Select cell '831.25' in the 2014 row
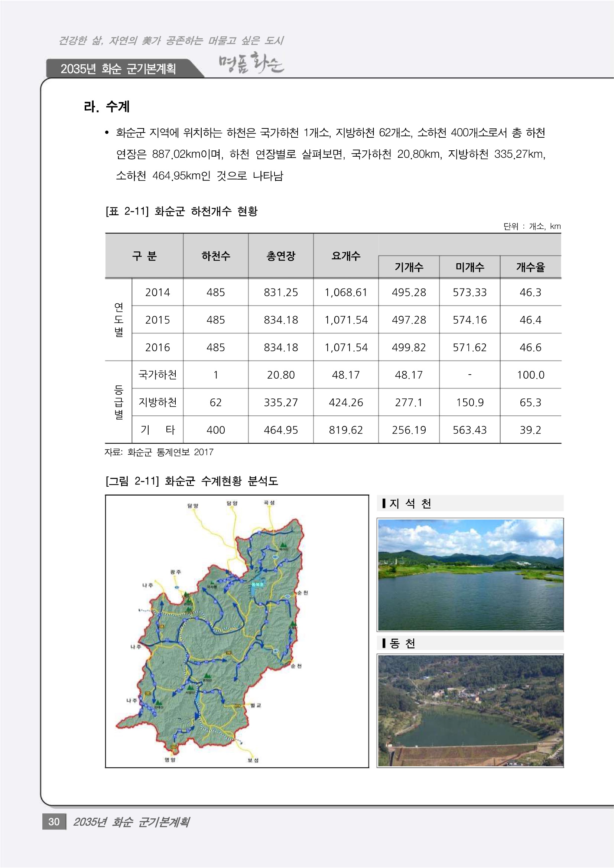This screenshot has height=868, width=614. 281,292
